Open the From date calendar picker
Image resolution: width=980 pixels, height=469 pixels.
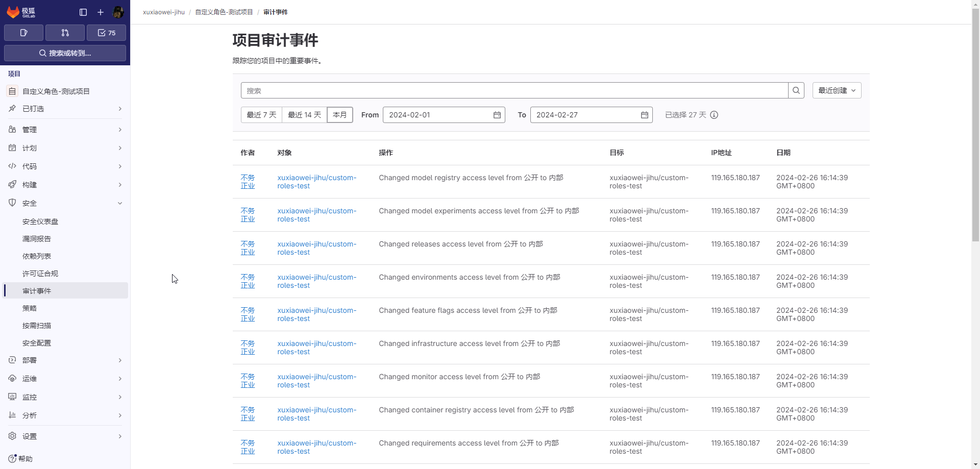(x=497, y=115)
